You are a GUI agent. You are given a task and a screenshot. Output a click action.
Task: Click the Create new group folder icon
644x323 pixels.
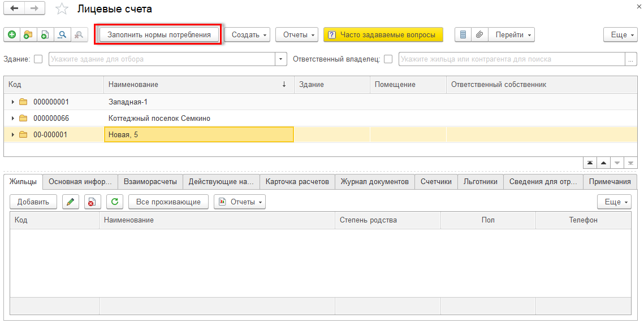[28, 35]
